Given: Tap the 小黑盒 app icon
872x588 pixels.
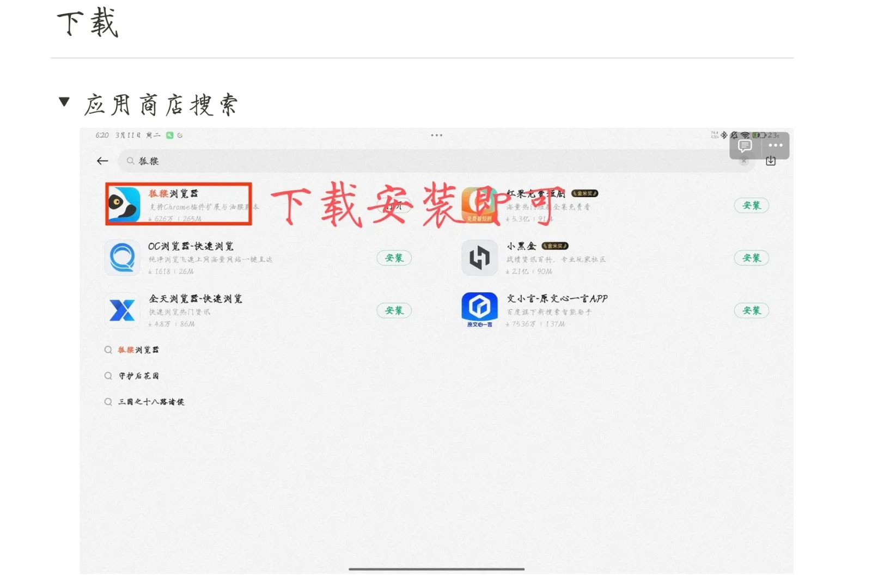Looking at the screenshot, I should pyautogui.click(x=479, y=258).
